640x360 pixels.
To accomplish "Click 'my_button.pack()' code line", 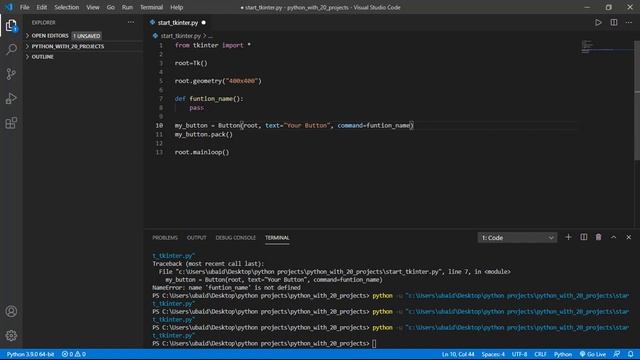I will [x=203, y=134].
